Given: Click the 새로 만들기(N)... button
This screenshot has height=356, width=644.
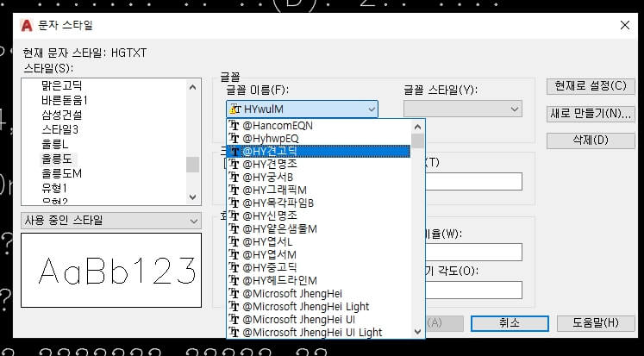Looking at the screenshot, I should [591, 114].
